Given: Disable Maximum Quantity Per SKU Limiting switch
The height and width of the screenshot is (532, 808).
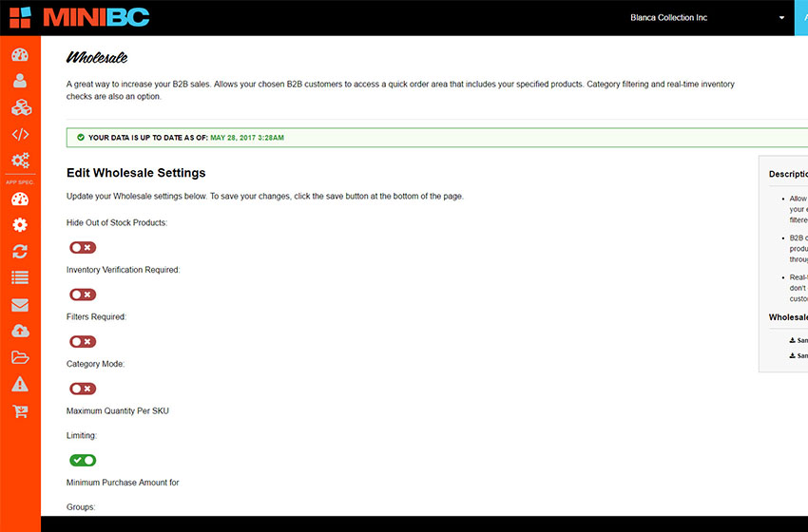Looking at the screenshot, I should pos(83,460).
